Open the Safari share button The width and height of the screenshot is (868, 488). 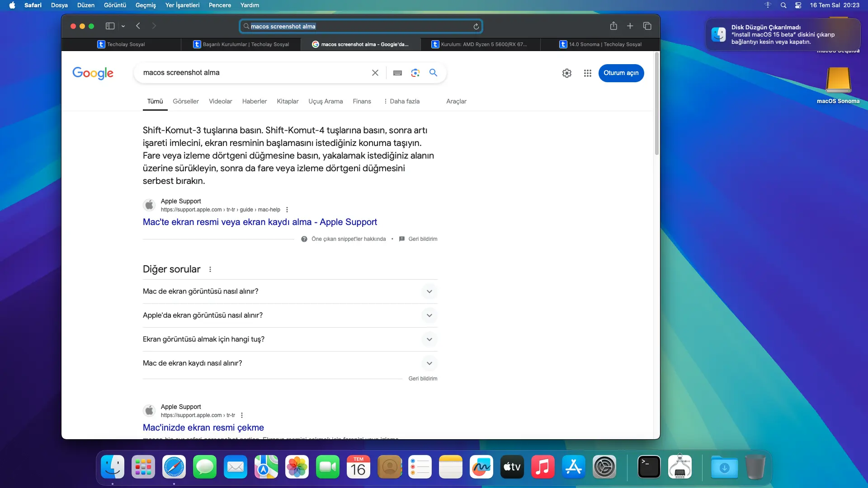(x=613, y=26)
